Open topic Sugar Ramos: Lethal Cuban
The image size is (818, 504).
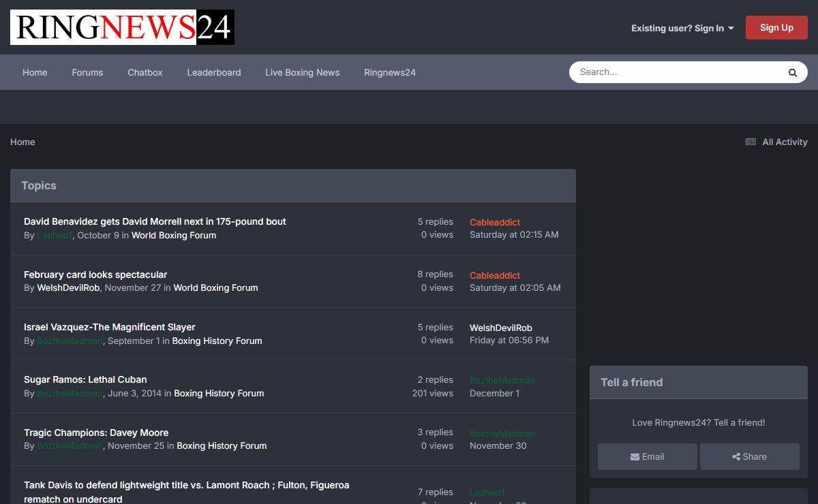(x=85, y=379)
